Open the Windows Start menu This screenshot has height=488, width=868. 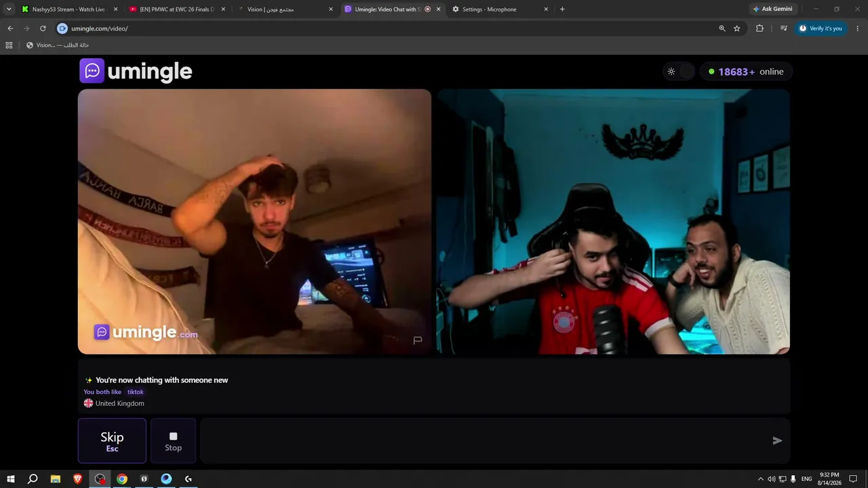[x=11, y=479]
